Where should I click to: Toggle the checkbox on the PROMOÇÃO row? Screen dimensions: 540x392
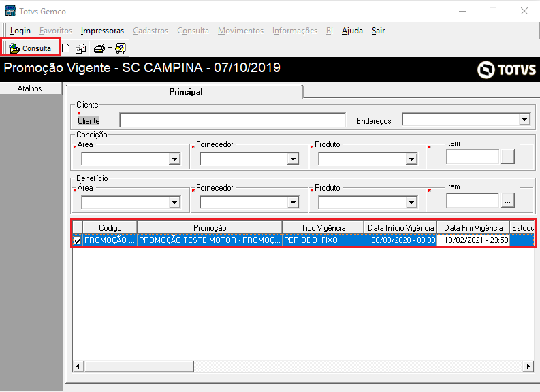[78, 240]
